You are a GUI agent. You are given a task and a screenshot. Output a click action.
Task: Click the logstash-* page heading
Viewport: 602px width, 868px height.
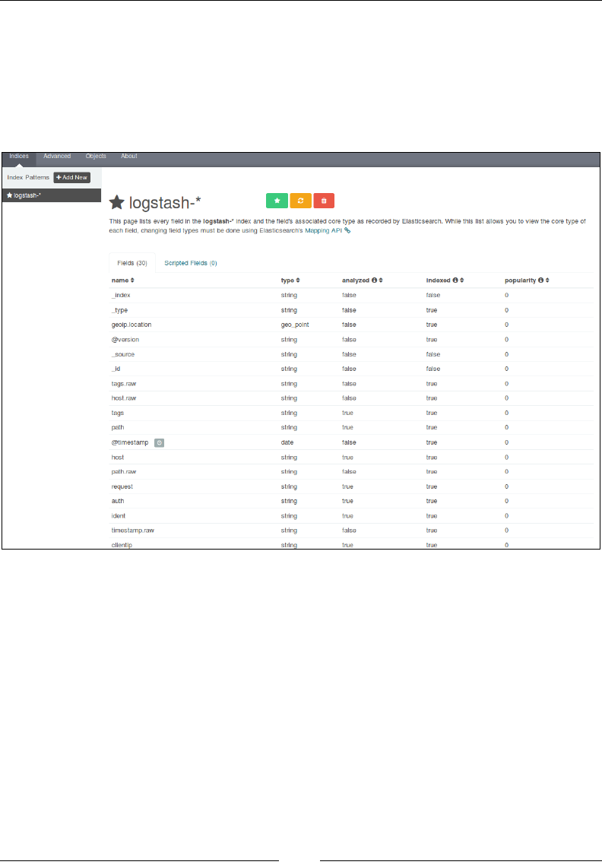[164, 203]
